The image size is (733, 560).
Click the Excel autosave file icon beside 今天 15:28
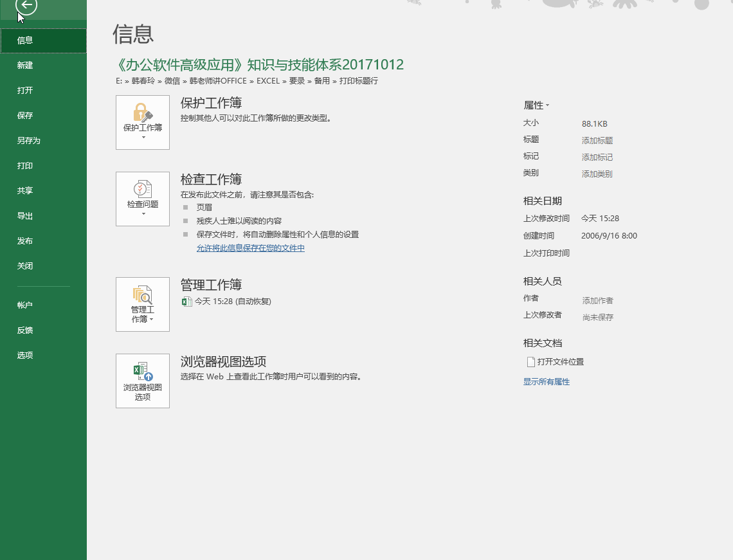[x=186, y=302]
